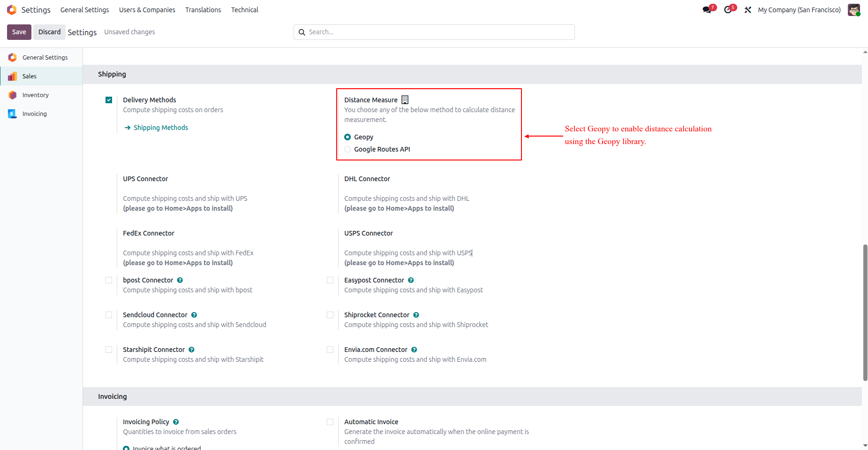Click the debug tools wrench icon
Image resolution: width=868 pixels, height=450 pixels.
click(748, 10)
